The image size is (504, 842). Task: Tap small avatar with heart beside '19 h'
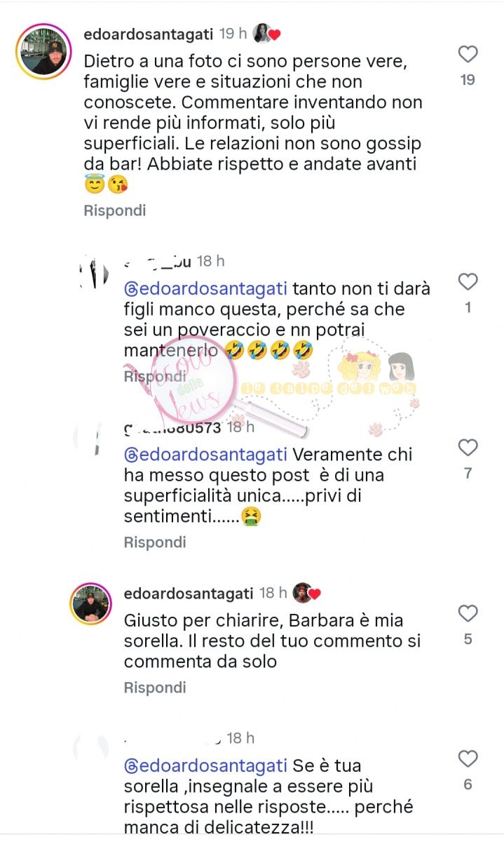[x=266, y=34]
